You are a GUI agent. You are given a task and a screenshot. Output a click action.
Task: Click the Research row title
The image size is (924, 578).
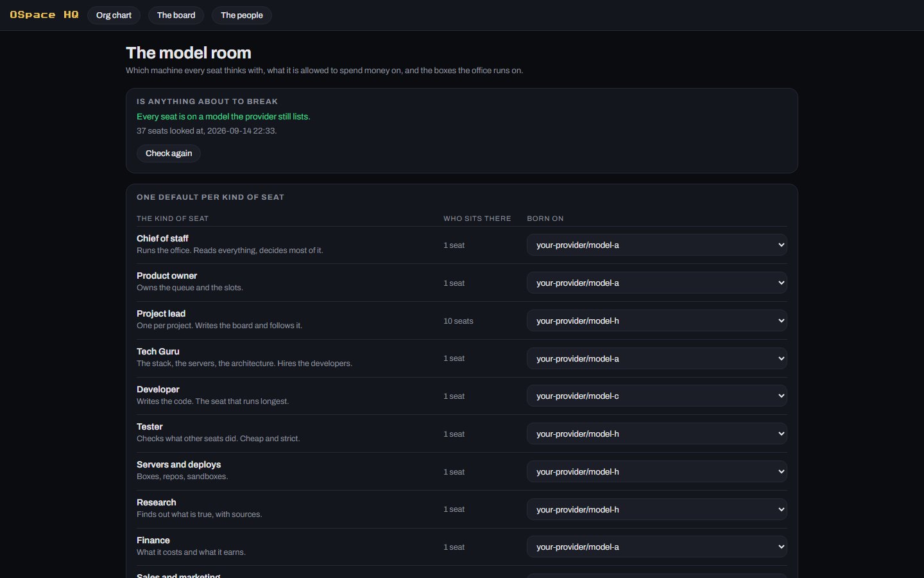pos(156,503)
